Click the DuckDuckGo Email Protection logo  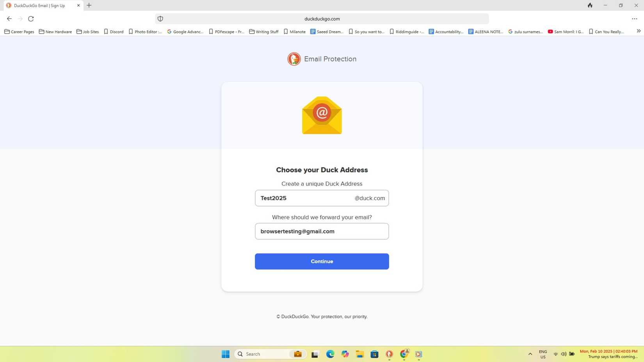[294, 59]
